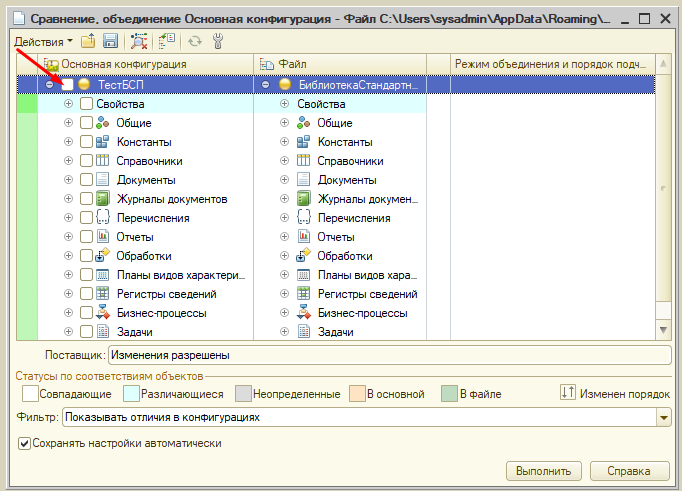The width and height of the screenshot is (682, 491).
Task: Click Задачи icon in main configuration column
Action: pos(102,331)
